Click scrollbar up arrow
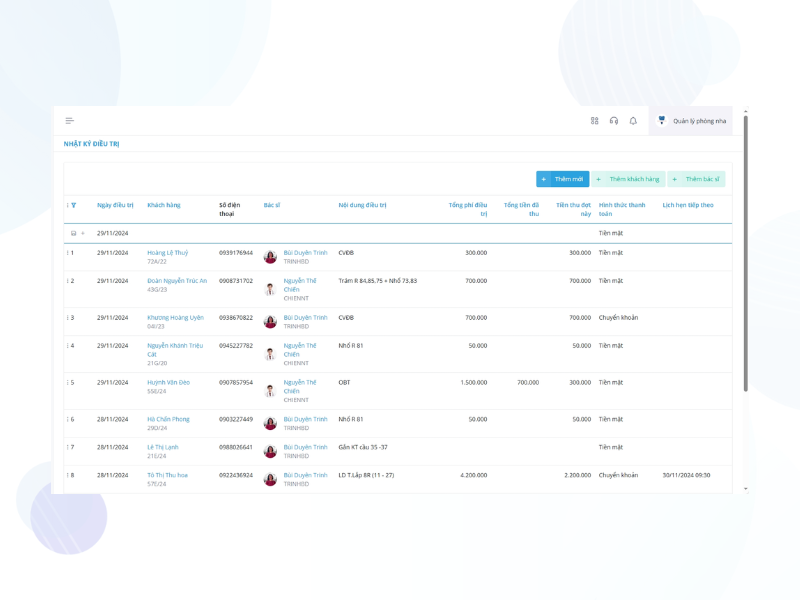 point(745,111)
